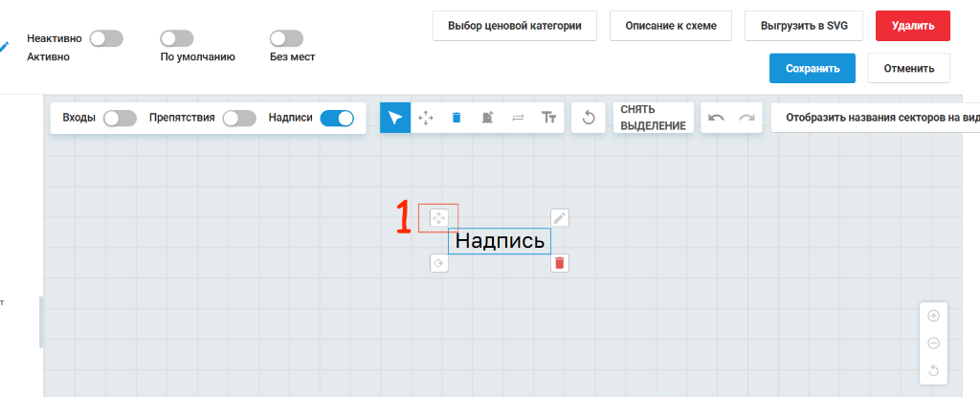The width and height of the screenshot is (980, 397).
Task: Delete label with red trash icon
Action: tap(559, 262)
